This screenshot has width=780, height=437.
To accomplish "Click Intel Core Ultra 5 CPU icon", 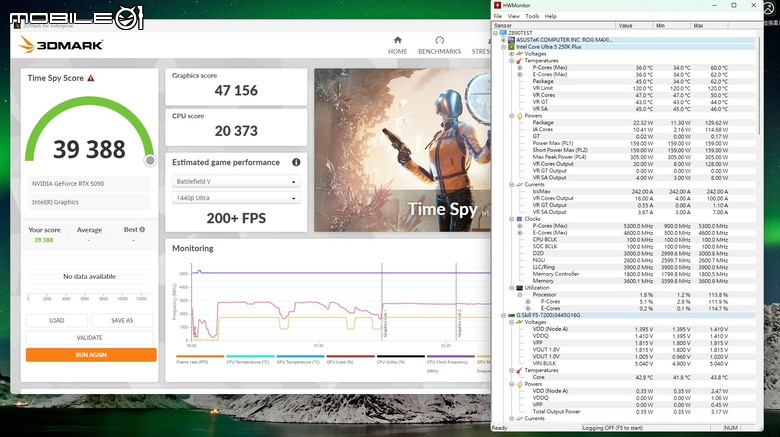I will 511,47.
